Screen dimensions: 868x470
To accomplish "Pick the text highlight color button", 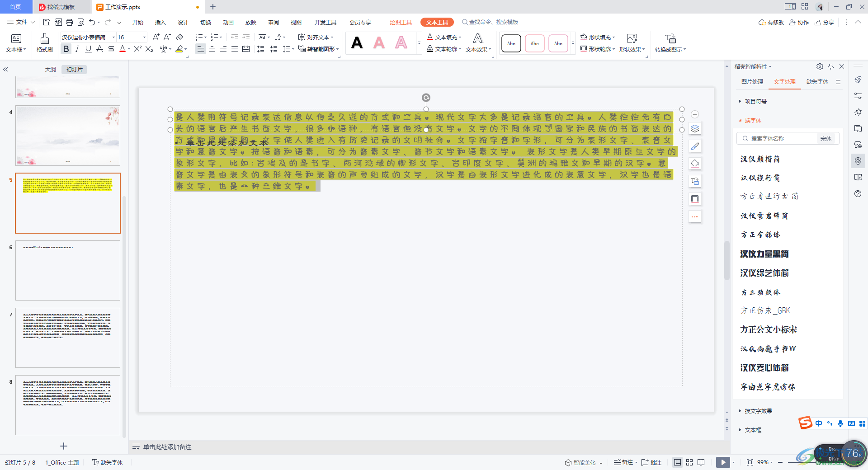I will click(x=180, y=49).
